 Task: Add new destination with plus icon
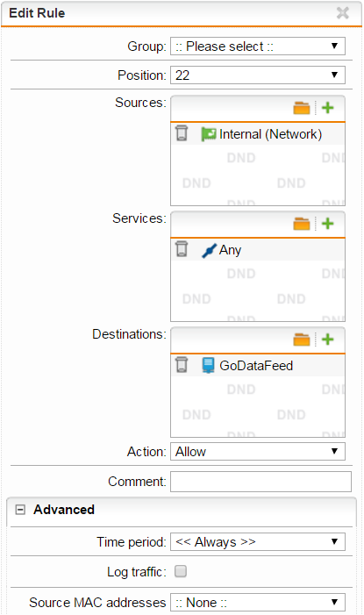(x=327, y=340)
